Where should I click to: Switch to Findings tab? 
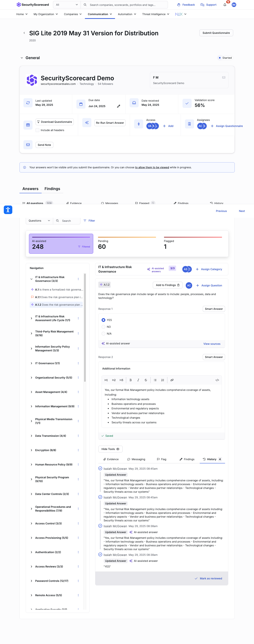[52, 189]
